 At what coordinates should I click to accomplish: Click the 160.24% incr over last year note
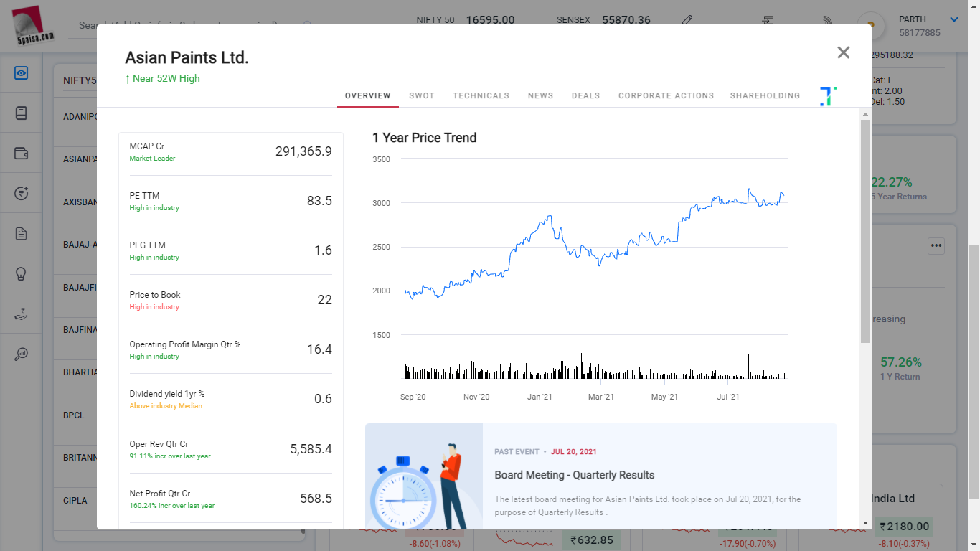[x=172, y=506]
